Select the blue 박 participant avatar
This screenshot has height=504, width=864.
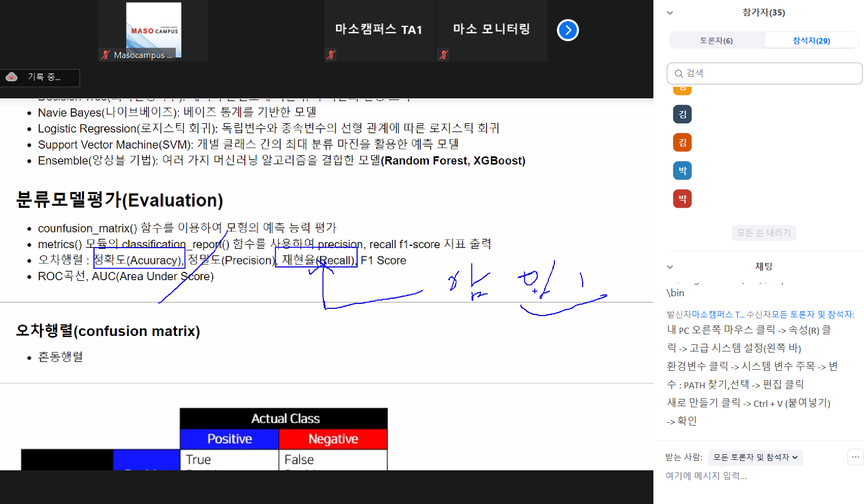[682, 171]
